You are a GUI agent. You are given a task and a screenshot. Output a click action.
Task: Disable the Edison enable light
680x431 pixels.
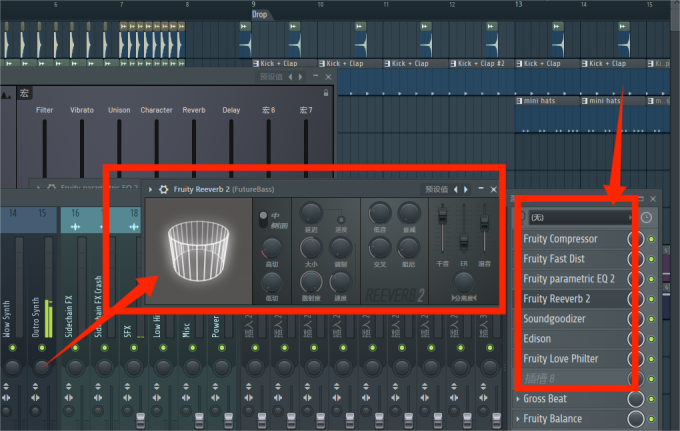pyautogui.click(x=651, y=339)
